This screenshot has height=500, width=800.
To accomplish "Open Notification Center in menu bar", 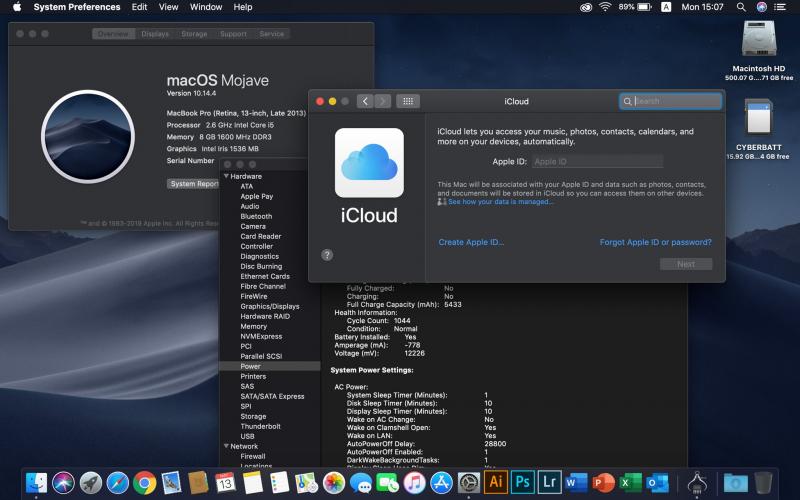I will tap(780, 7).
